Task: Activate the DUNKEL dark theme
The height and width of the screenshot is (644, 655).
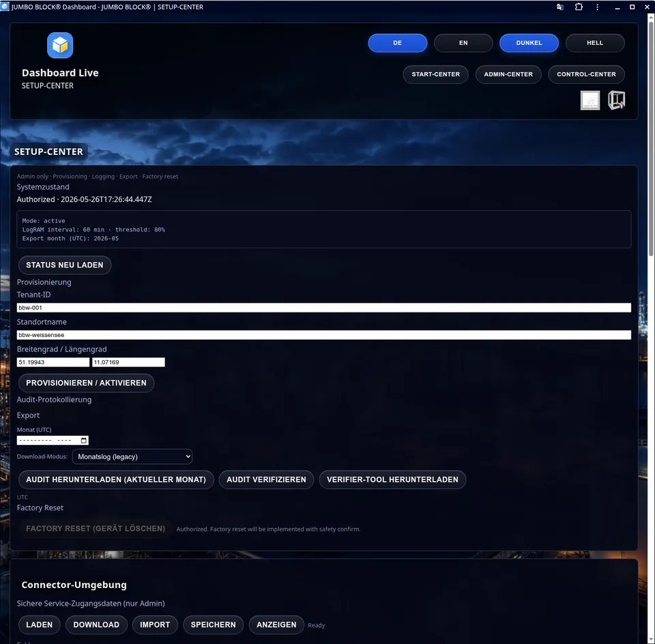Action: (x=529, y=43)
